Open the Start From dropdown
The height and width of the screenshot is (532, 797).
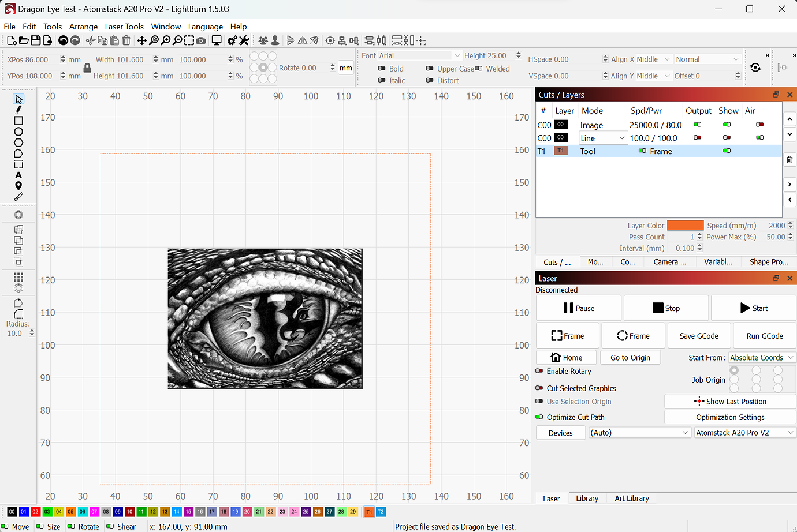(762, 358)
